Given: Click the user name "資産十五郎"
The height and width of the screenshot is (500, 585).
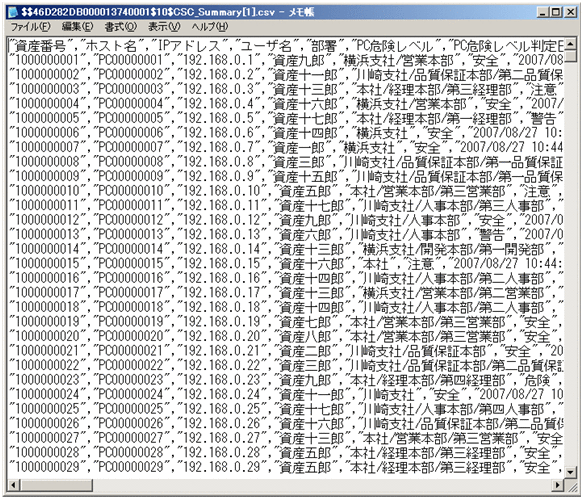Looking at the screenshot, I should click(x=305, y=177).
